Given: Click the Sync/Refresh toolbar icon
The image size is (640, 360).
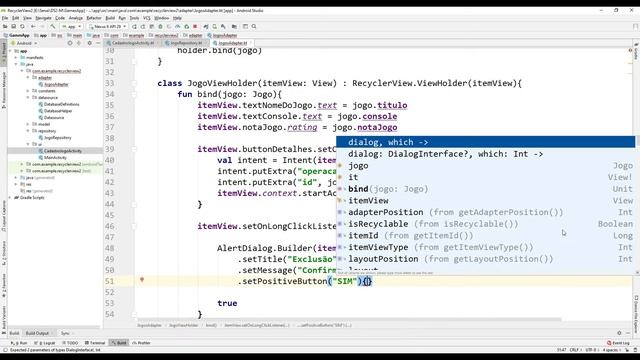Looking at the screenshot, I should pos(22,27).
